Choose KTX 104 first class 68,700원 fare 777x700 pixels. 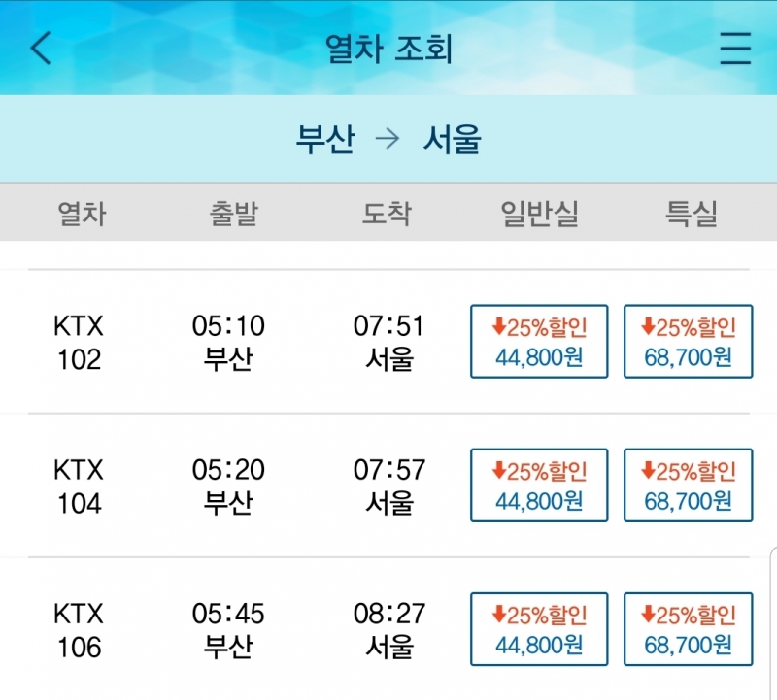click(x=688, y=484)
